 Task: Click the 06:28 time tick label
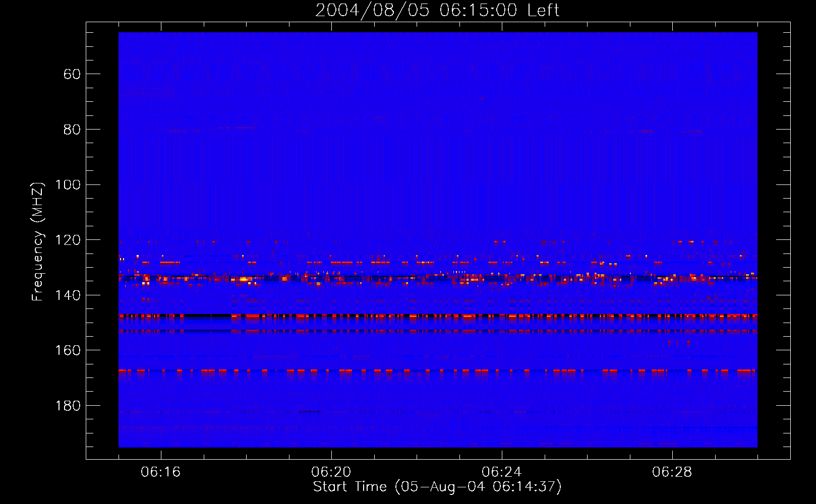tap(672, 472)
